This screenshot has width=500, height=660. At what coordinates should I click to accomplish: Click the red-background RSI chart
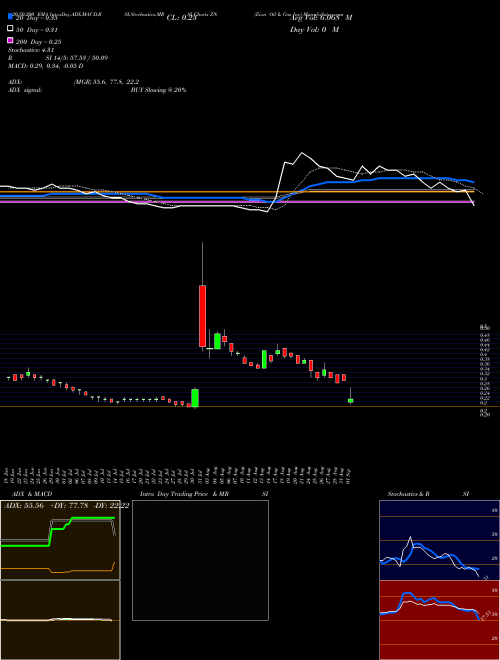click(439, 620)
